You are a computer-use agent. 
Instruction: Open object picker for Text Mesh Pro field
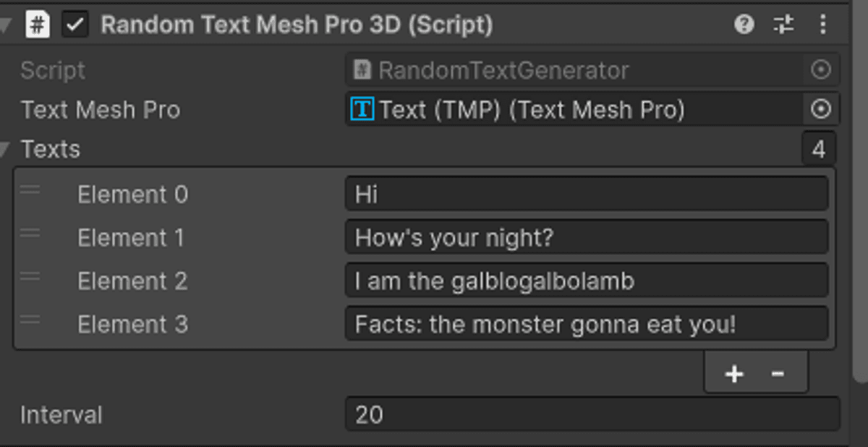(x=821, y=109)
